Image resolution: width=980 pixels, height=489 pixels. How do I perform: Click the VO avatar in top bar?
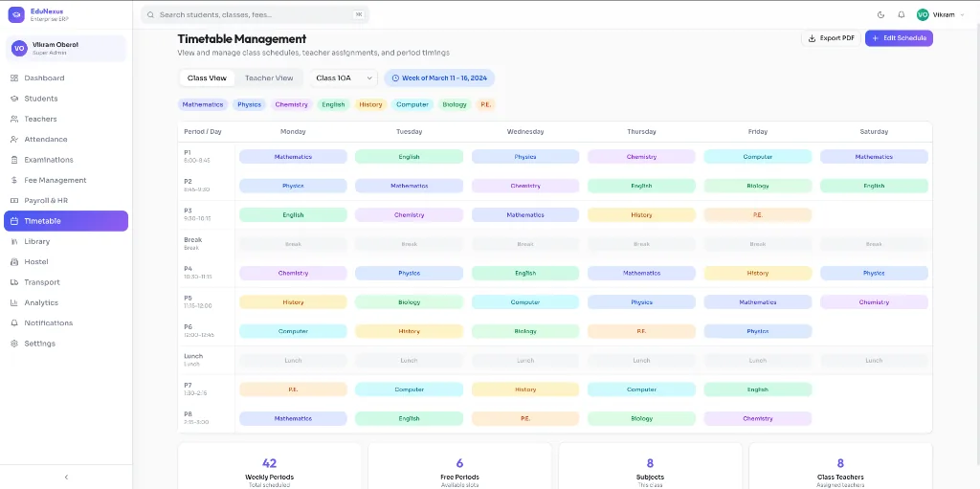pos(923,14)
